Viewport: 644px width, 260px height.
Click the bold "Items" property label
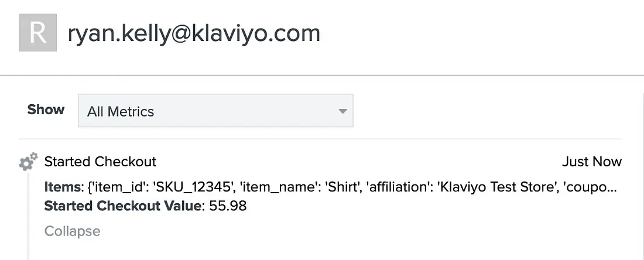pyautogui.click(x=61, y=187)
